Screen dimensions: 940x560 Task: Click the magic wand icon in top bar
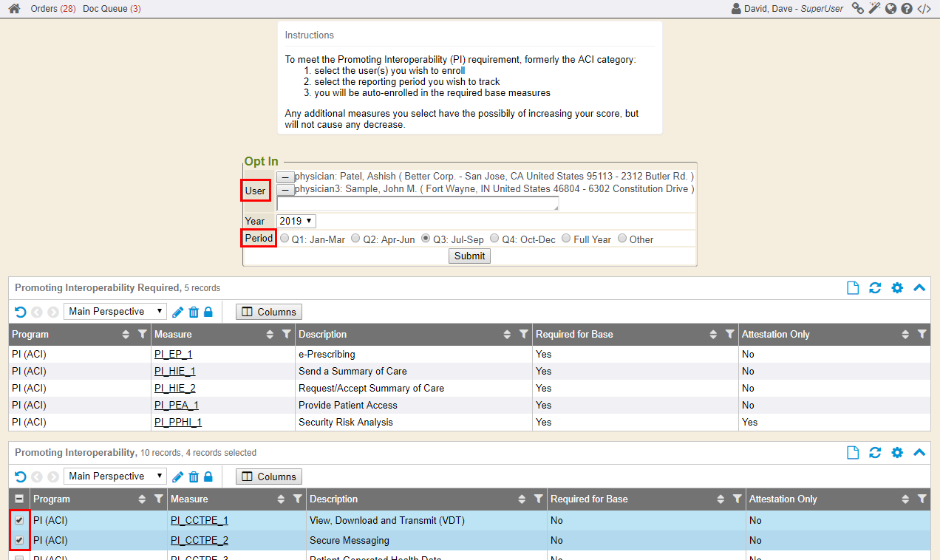pos(874,9)
